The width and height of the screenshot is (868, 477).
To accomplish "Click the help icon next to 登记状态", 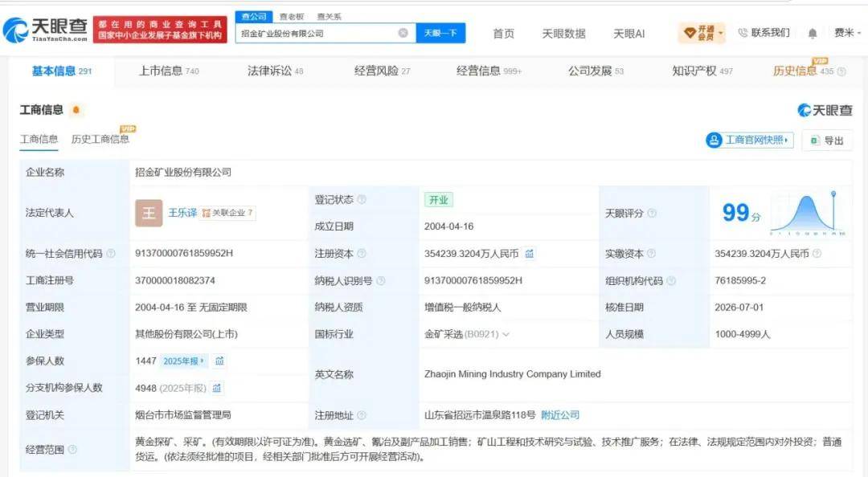I will 362,199.
